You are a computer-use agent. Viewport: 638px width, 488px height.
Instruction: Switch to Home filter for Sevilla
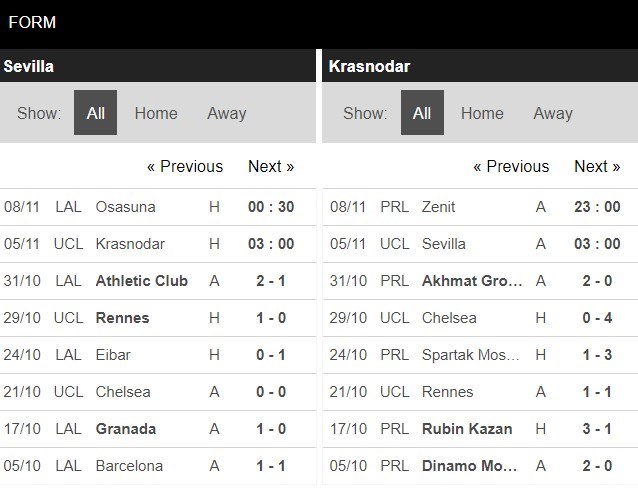tap(156, 113)
